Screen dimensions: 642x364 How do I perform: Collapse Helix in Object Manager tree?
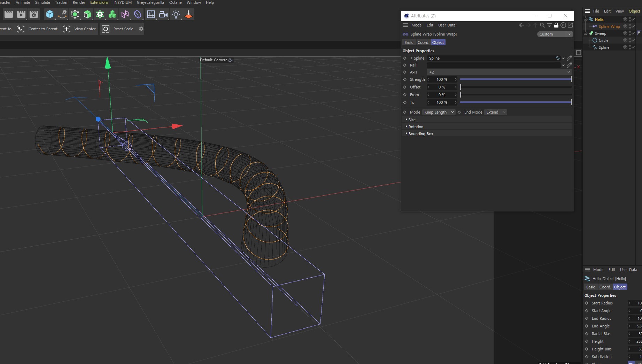pos(586,20)
